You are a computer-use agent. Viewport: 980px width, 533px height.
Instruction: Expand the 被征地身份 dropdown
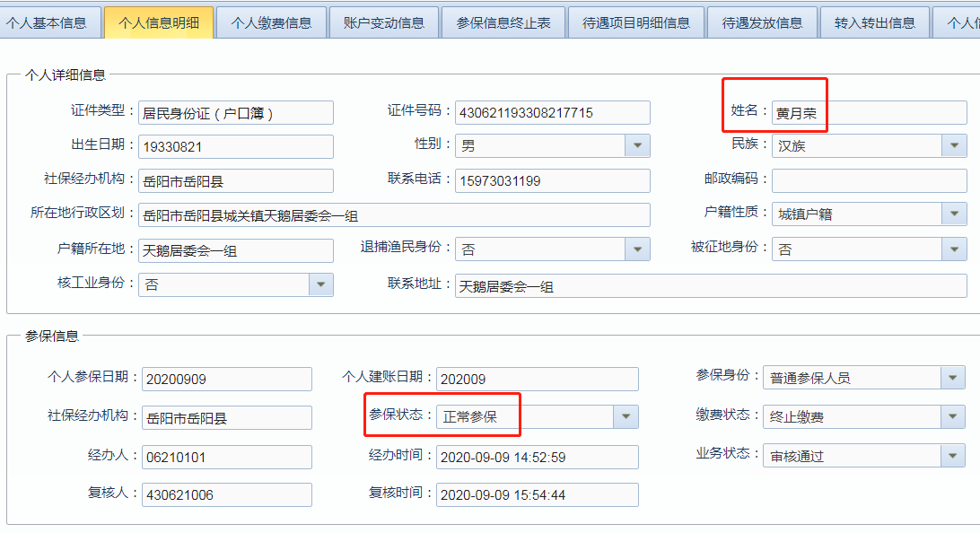[x=953, y=249]
